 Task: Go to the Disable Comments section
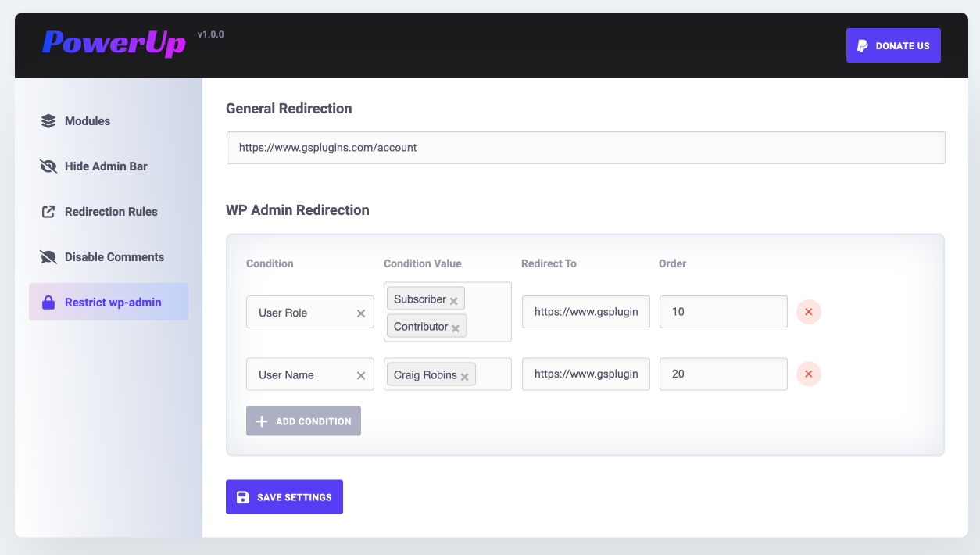click(114, 257)
